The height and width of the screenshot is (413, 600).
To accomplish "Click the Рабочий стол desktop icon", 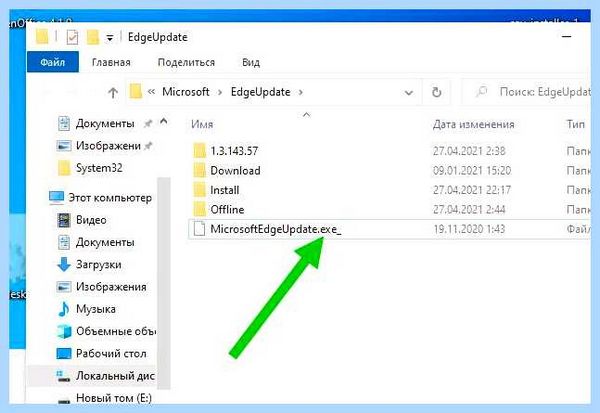I will (x=64, y=353).
